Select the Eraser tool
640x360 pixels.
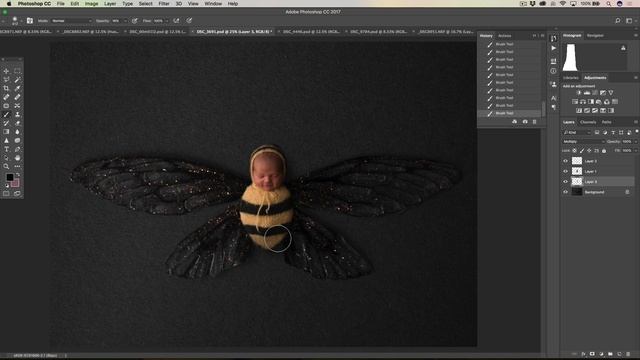click(17, 123)
